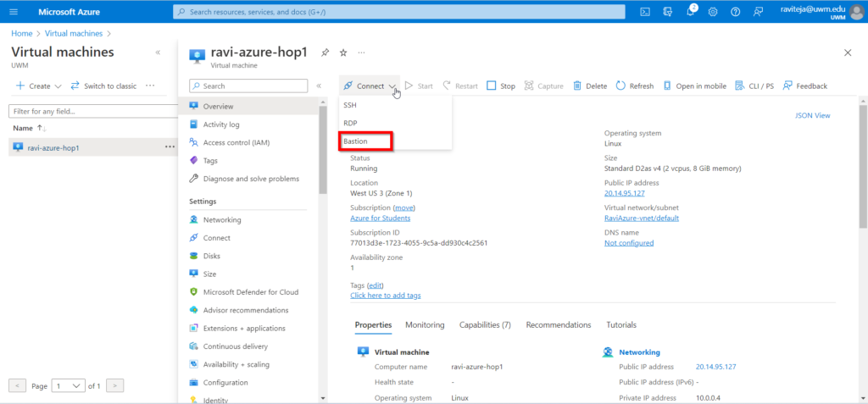
Task: Open ellipsis menu for ravi-azure-hop1 row
Action: [x=170, y=147]
